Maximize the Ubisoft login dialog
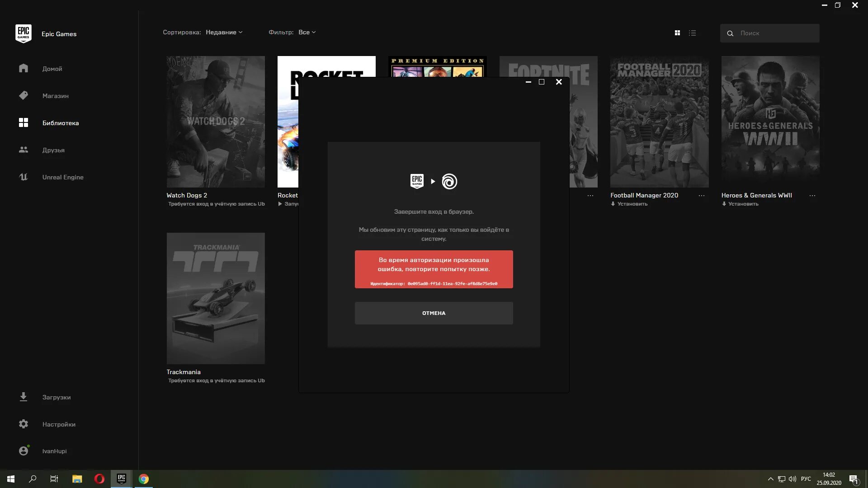 coord(542,82)
